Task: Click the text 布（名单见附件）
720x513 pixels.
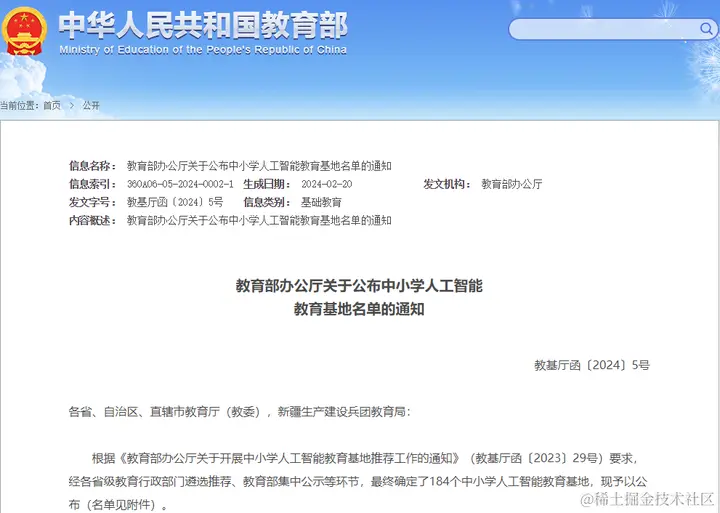Action: (118, 505)
